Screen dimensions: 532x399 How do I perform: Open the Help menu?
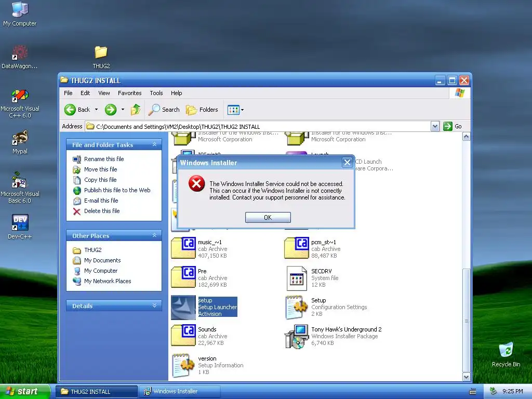(x=177, y=93)
